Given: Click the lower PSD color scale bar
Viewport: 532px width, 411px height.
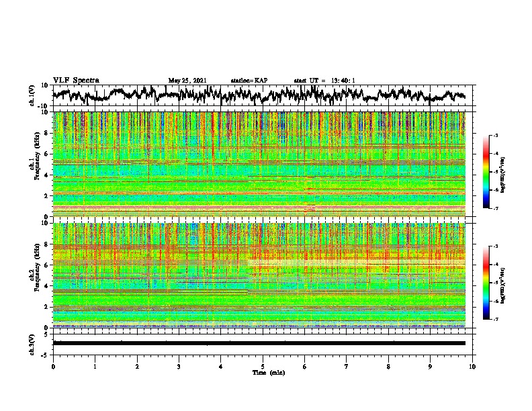Looking at the screenshot, I should point(486,283).
